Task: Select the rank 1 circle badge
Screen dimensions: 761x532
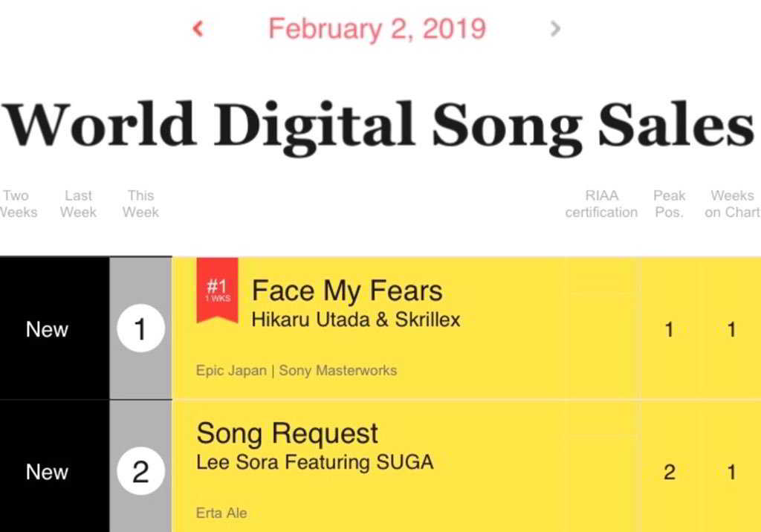Action: (x=140, y=328)
